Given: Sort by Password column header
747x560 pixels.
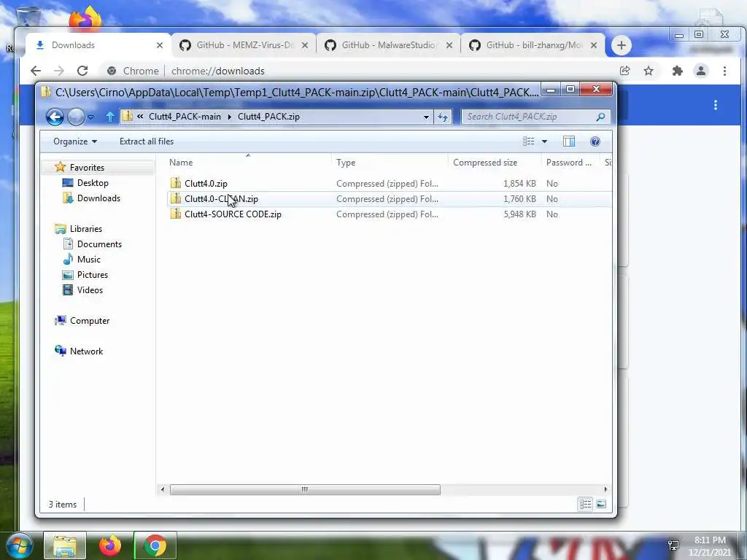Looking at the screenshot, I should click(570, 163).
